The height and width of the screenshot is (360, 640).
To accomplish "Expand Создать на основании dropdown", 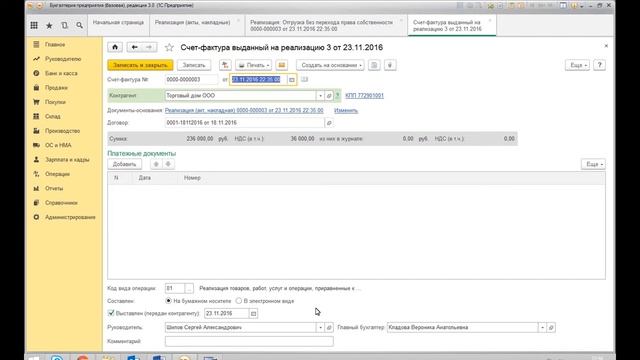I will pos(331,65).
